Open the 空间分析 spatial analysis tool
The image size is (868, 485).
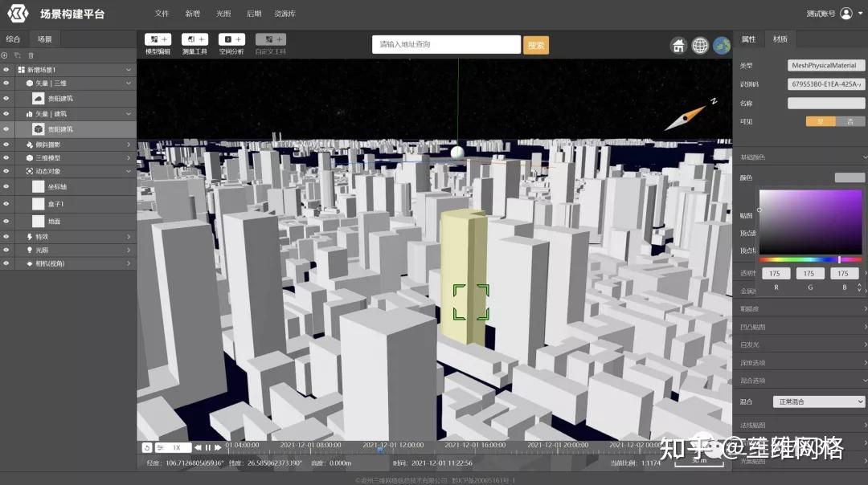coord(231,43)
